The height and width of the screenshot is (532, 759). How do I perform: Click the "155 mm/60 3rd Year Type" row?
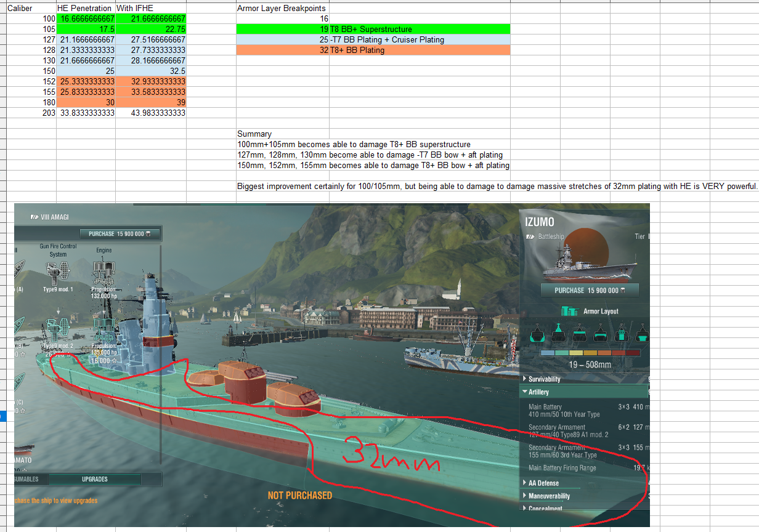pos(562,455)
